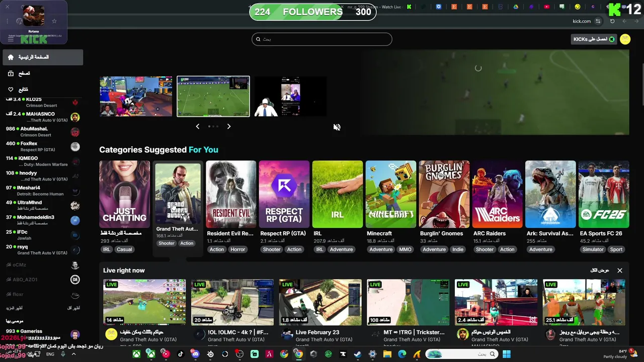Viewport: 644px width, 362px height.
Task: Click the Simulator tag under EA Sports FC 26
Action: coord(593,249)
